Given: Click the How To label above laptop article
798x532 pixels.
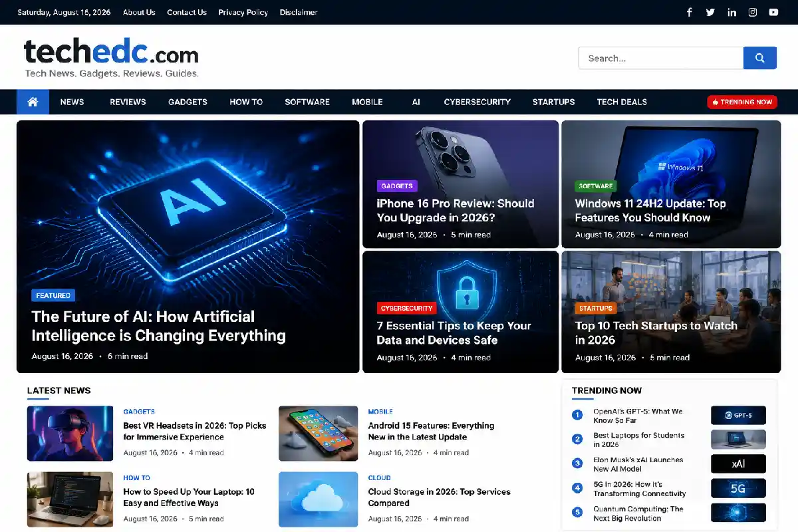Looking at the screenshot, I should pyautogui.click(x=136, y=477).
